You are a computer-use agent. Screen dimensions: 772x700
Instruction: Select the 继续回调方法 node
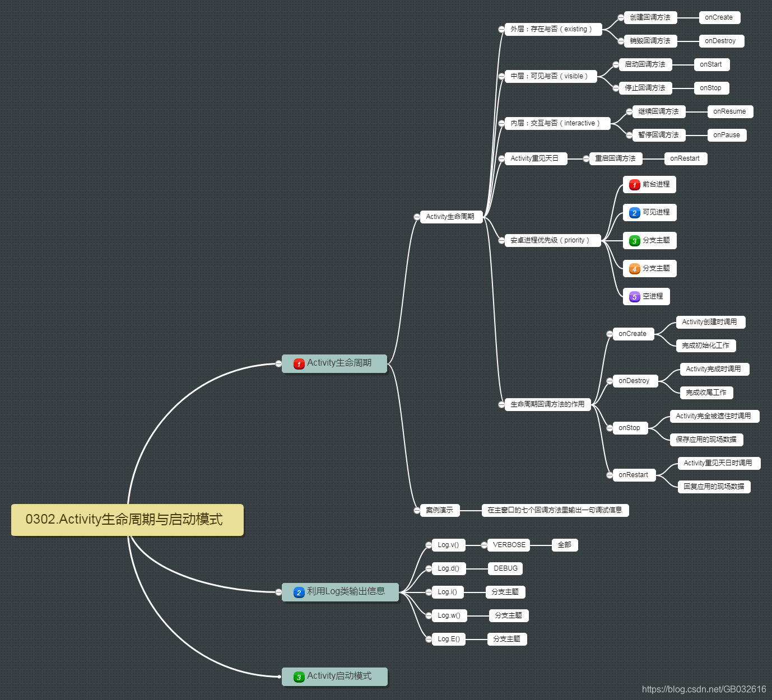[x=659, y=111]
